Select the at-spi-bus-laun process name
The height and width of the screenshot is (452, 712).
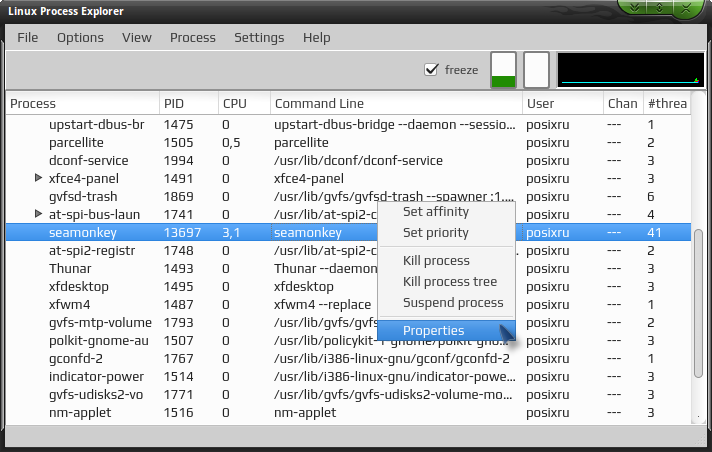pyautogui.click(x=94, y=214)
